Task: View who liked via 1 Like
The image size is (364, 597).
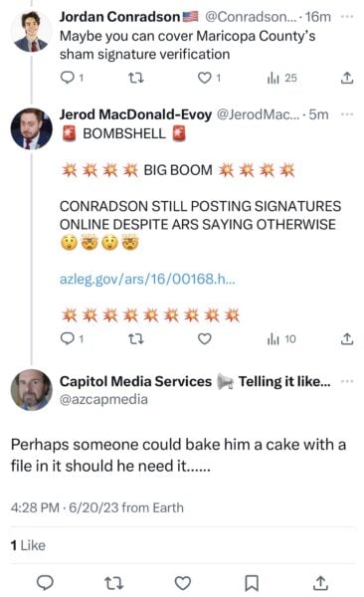Action: [28, 545]
